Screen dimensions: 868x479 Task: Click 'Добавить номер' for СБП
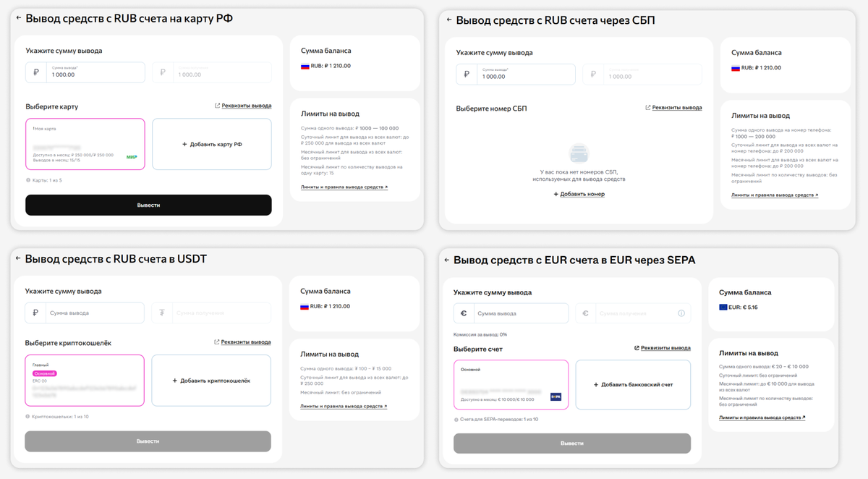click(579, 194)
